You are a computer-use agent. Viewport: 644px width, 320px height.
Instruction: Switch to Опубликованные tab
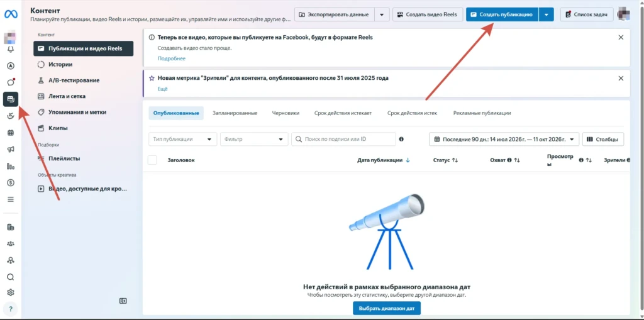tap(176, 113)
